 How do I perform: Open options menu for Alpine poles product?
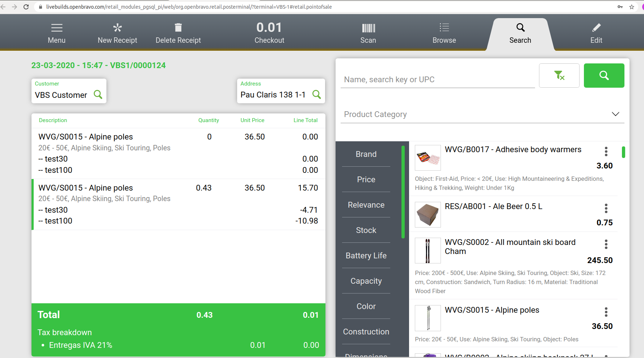(606, 312)
